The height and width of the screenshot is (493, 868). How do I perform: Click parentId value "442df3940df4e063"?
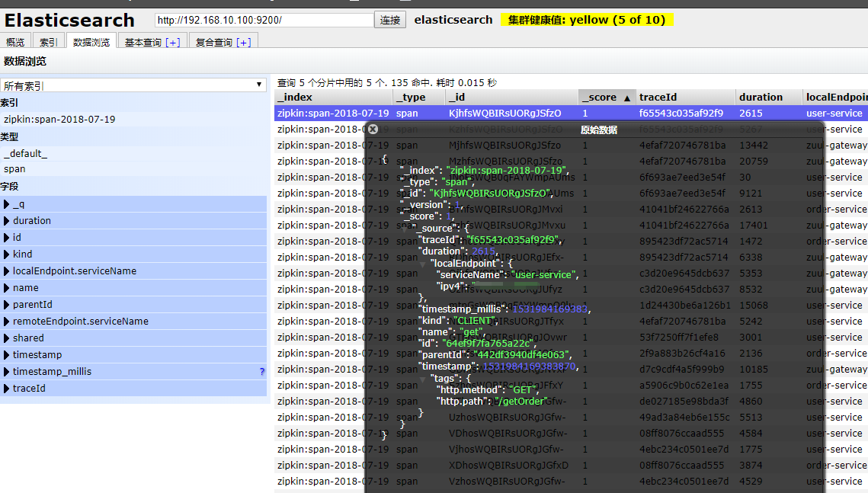click(x=520, y=354)
